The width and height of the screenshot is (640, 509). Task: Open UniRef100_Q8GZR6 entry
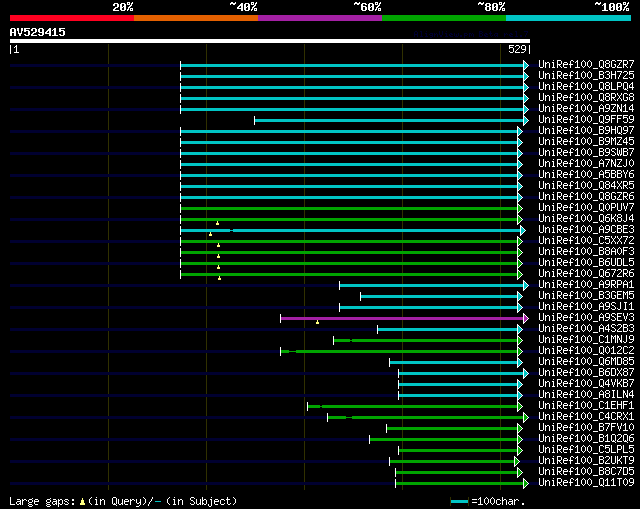[586, 197]
